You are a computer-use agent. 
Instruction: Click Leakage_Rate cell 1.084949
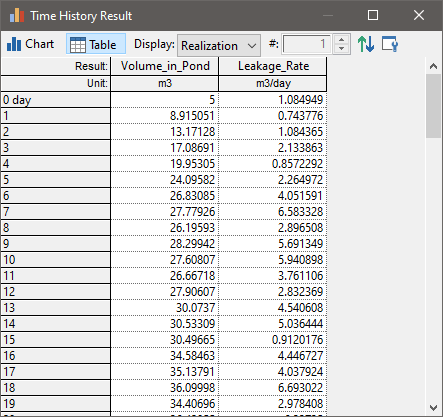coord(273,100)
